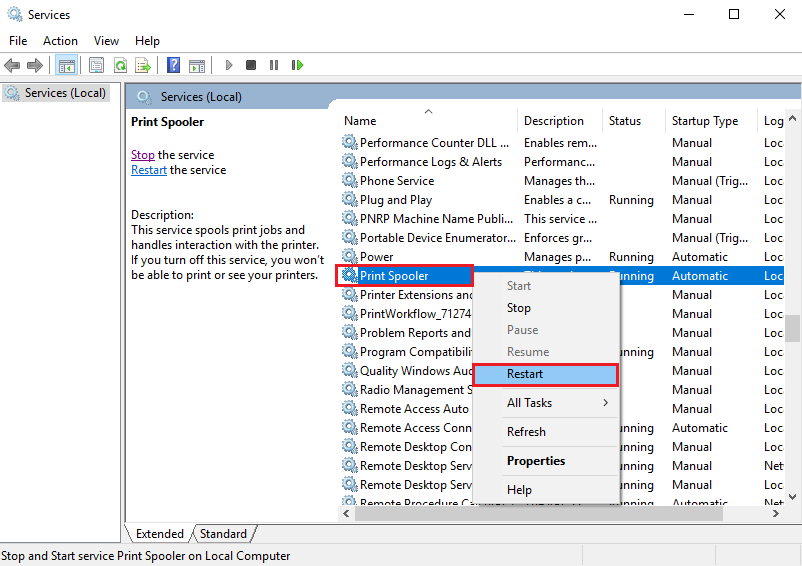Click the vertical scrollbar up arrow
Screen dimensions: 802x566
pos(792,118)
